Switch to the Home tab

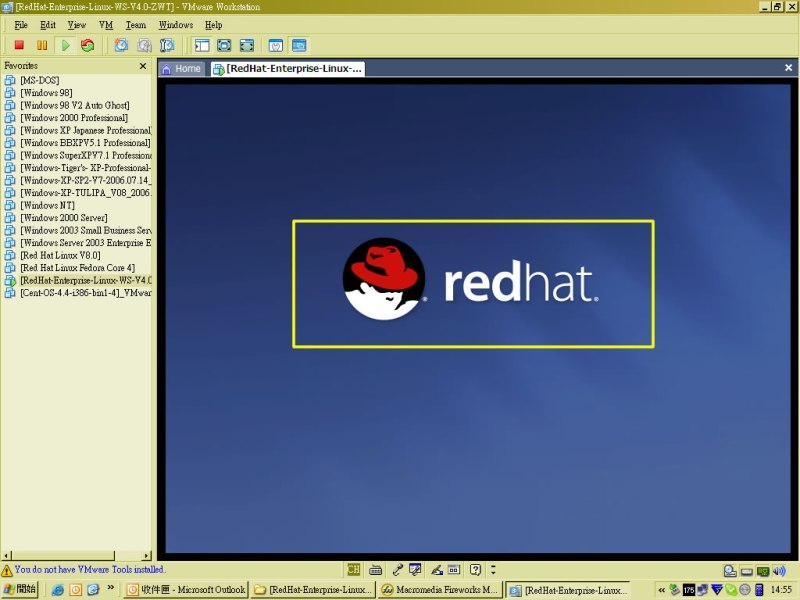(x=182, y=69)
